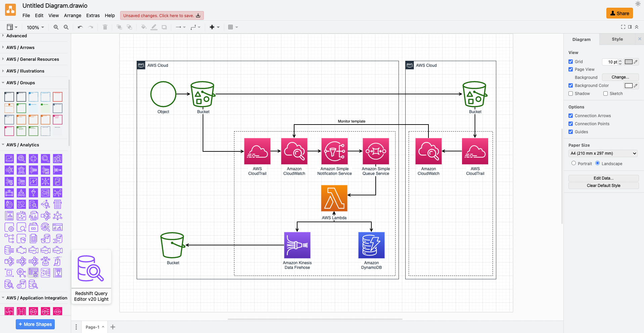Viewport: 644px width, 333px height.
Task: Select the bottom-left Bucket icon on canvas
Action: click(x=173, y=245)
